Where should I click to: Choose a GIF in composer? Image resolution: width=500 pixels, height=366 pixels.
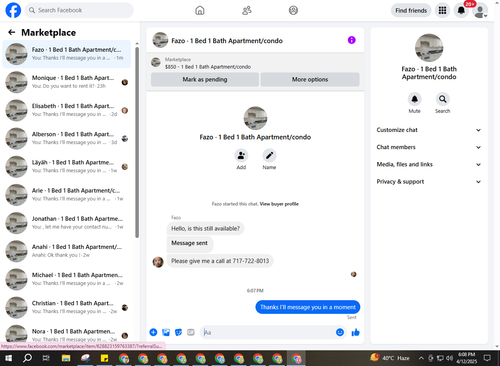pos(191,332)
